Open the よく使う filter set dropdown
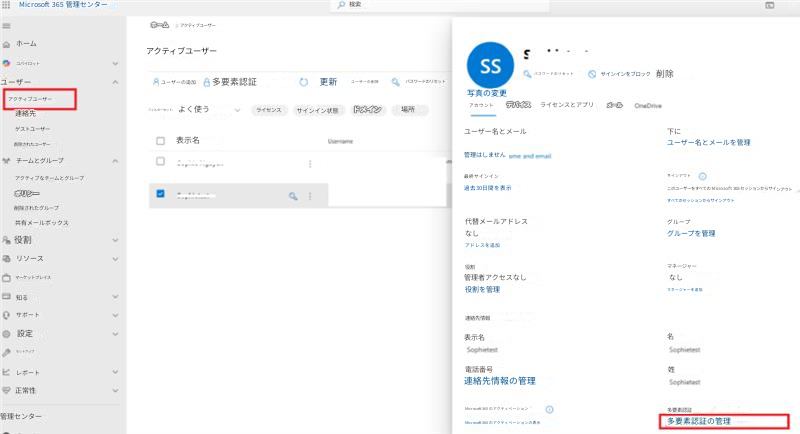The image size is (800, 434). (209, 110)
